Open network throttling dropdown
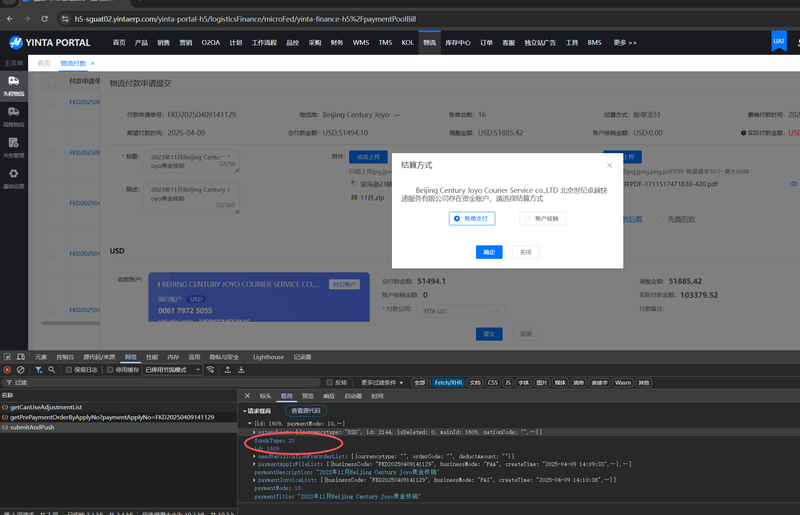Image resolution: width=800 pixels, height=515 pixels. (x=172, y=369)
